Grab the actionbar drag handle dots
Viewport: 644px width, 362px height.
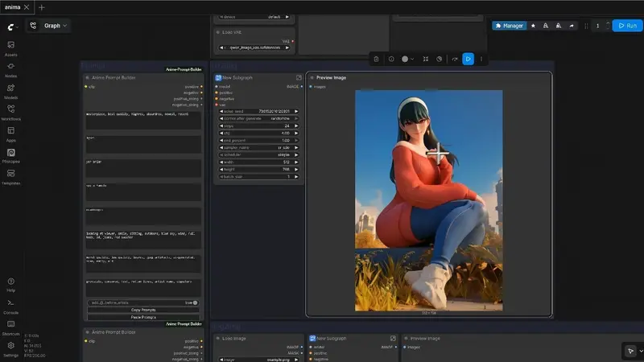(x=586, y=26)
